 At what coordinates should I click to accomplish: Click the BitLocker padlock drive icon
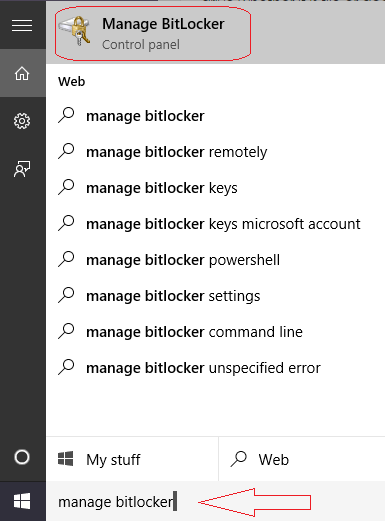[x=75, y=31]
